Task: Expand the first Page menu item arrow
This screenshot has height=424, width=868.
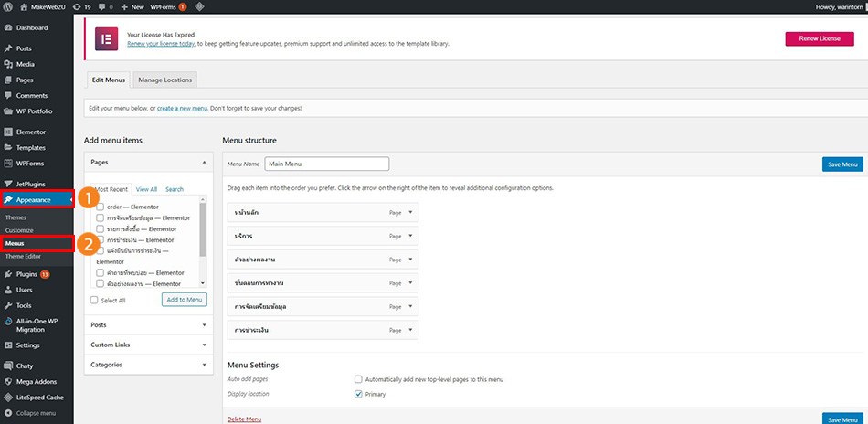Action: click(x=411, y=212)
